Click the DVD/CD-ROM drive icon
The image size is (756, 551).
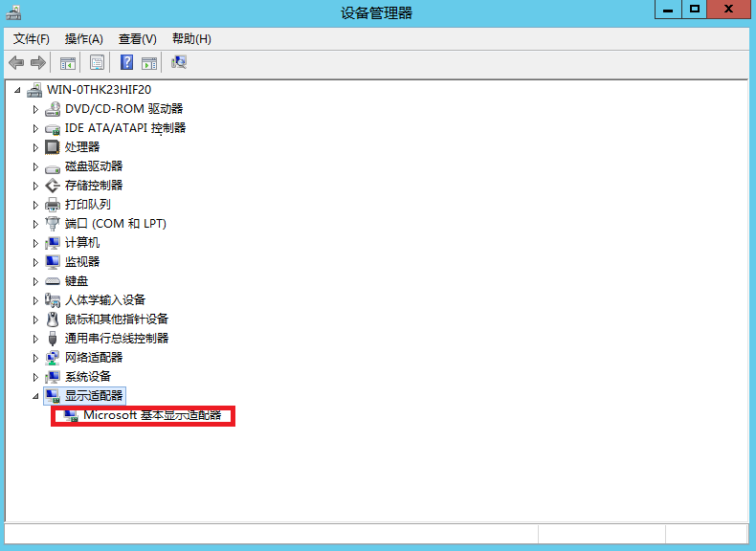click(x=53, y=109)
